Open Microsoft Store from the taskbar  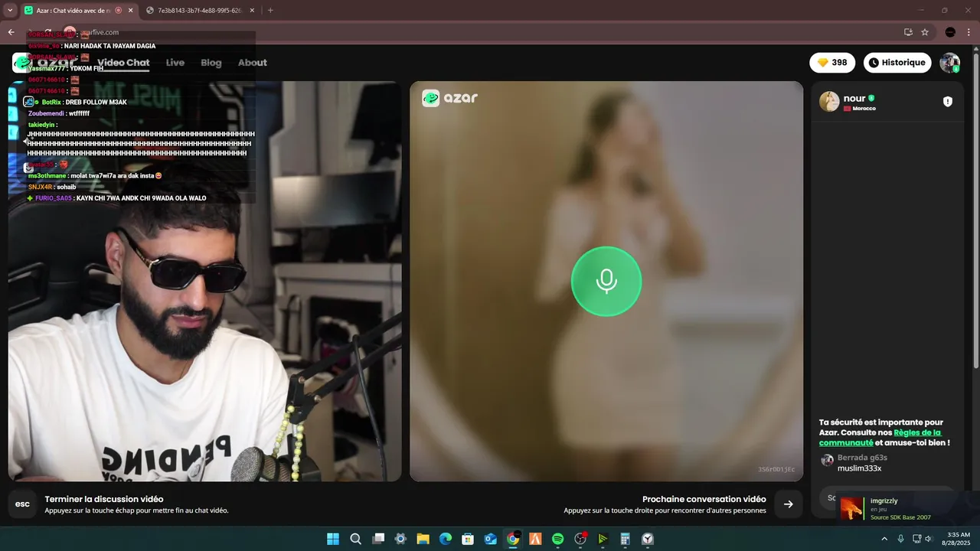click(468, 539)
